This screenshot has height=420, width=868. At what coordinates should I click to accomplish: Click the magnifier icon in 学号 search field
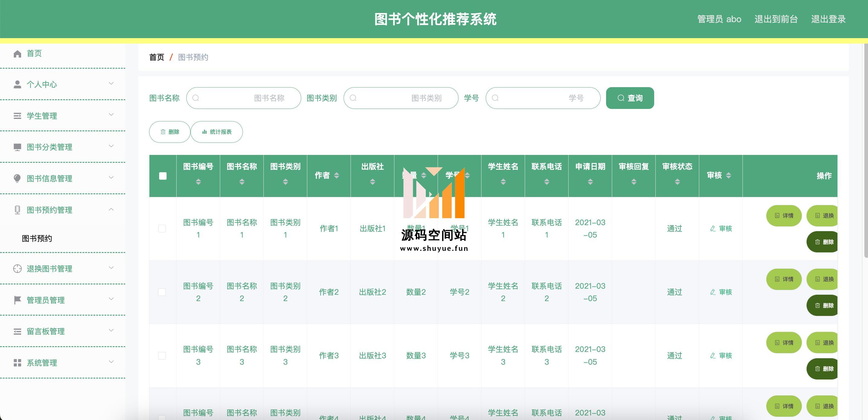click(495, 98)
